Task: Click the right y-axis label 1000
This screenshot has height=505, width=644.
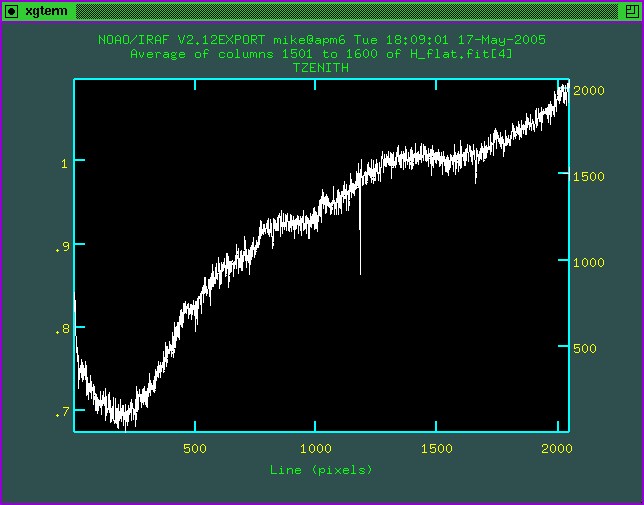Action: [x=590, y=262]
